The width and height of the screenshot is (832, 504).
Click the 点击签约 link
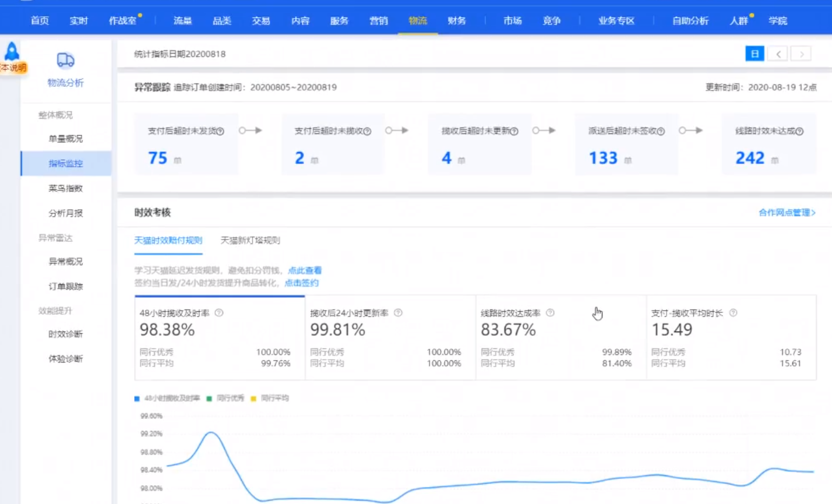301,283
